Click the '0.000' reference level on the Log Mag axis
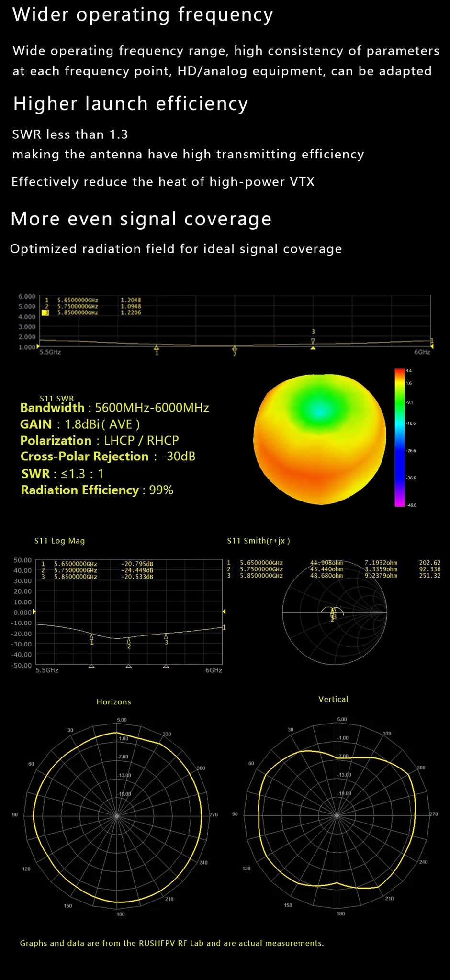The image size is (450, 980). click(x=22, y=612)
